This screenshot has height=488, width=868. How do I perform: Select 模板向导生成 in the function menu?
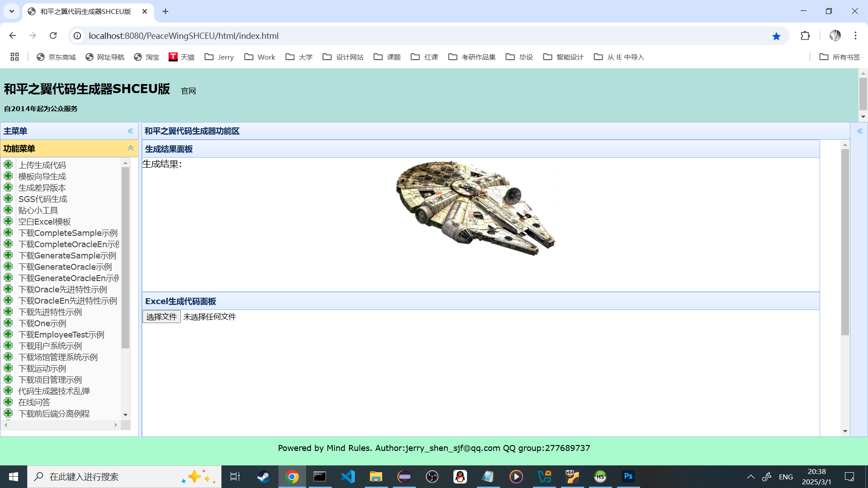pyautogui.click(x=42, y=176)
